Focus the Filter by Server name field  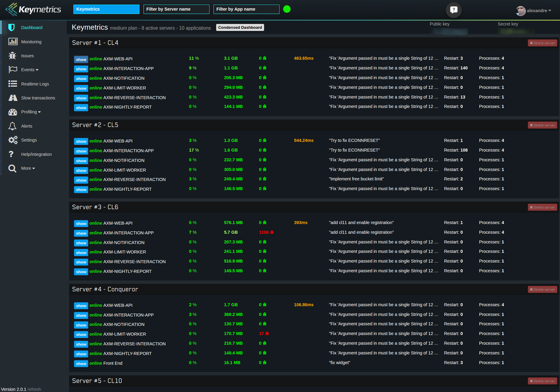tap(176, 9)
